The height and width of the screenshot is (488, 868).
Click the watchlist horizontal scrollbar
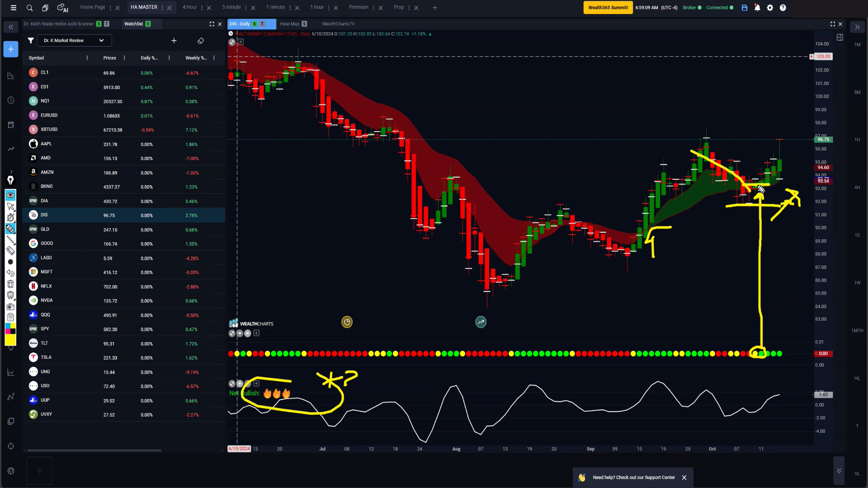[94, 450]
